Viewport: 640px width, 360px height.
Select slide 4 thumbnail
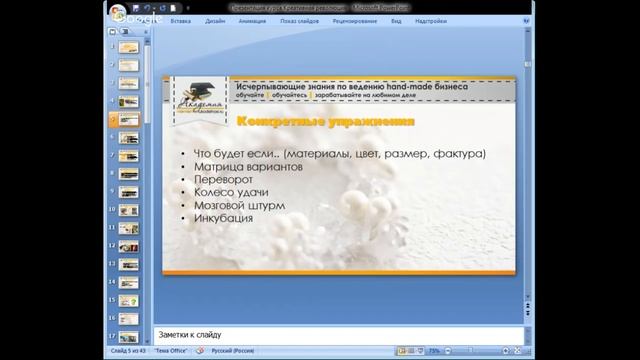coord(129,102)
